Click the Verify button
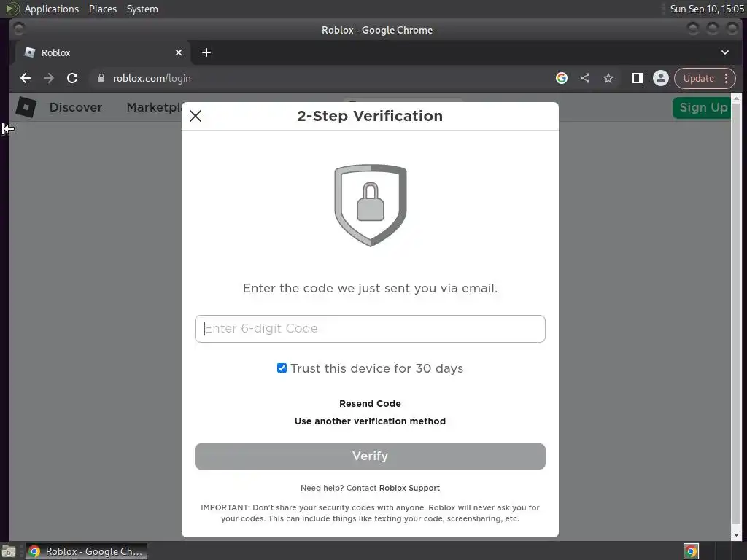This screenshot has height=560, width=747. click(370, 456)
